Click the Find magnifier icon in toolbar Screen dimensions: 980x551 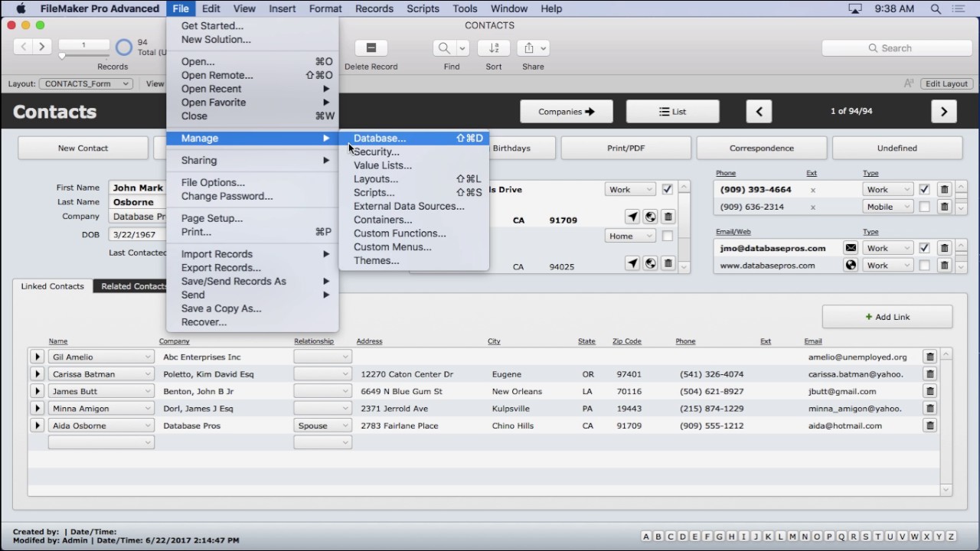pos(444,47)
